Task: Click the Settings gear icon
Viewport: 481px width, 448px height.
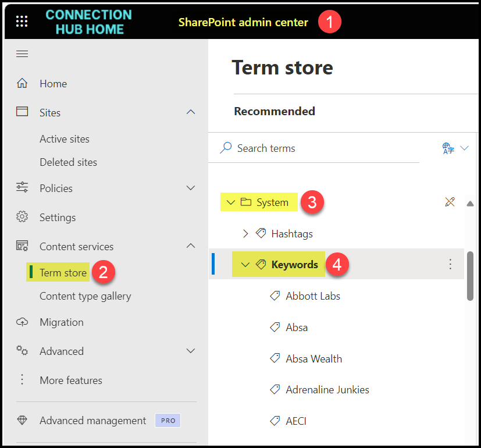Action: point(22,217)
